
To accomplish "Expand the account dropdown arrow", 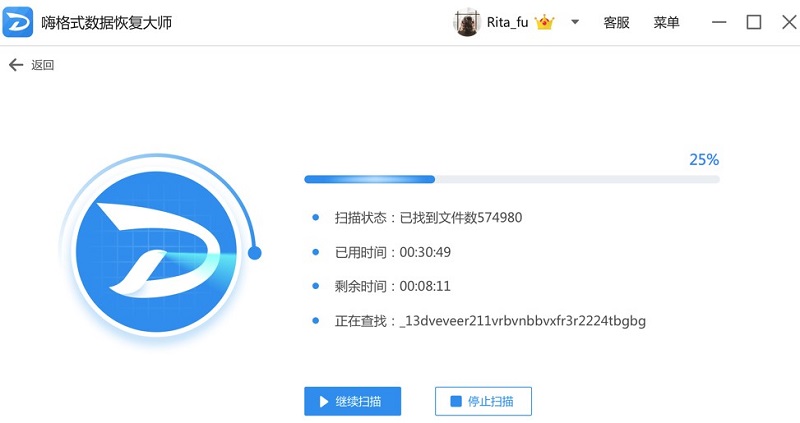I will coord(575,22).
